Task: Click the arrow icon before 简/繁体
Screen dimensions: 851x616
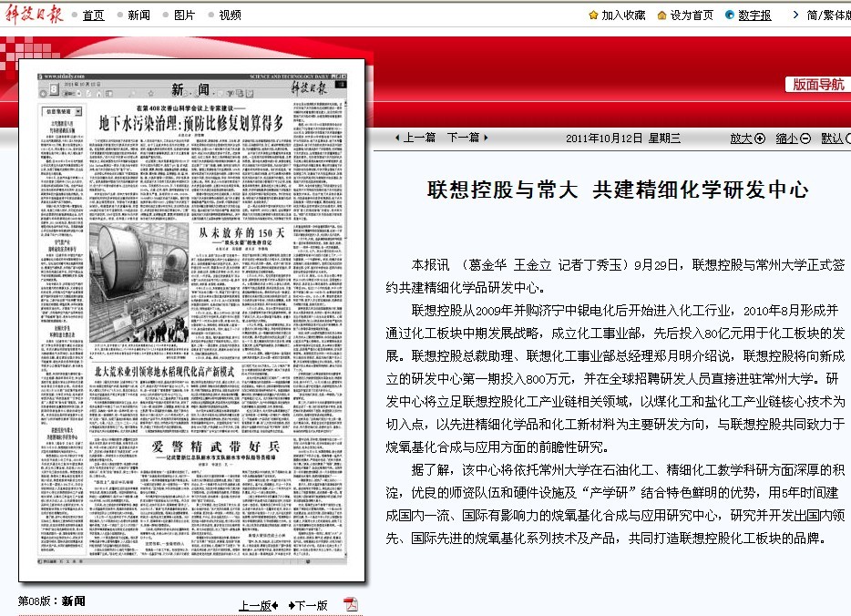Action: tap(795, 15)
